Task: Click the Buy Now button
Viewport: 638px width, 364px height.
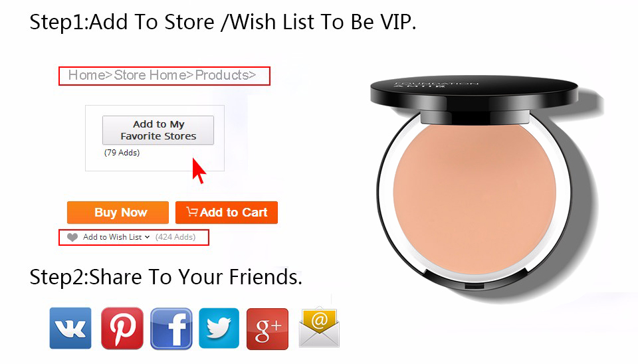Action: (118, 213)
